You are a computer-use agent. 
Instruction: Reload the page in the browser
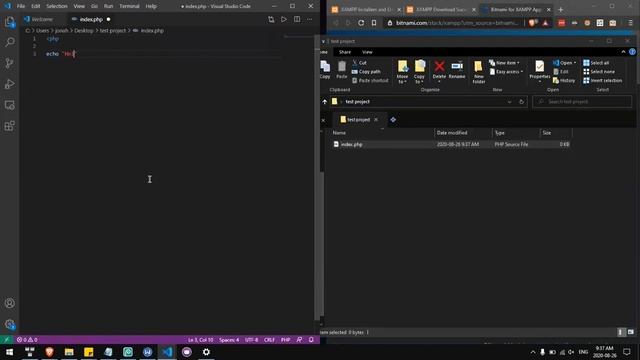361,23
